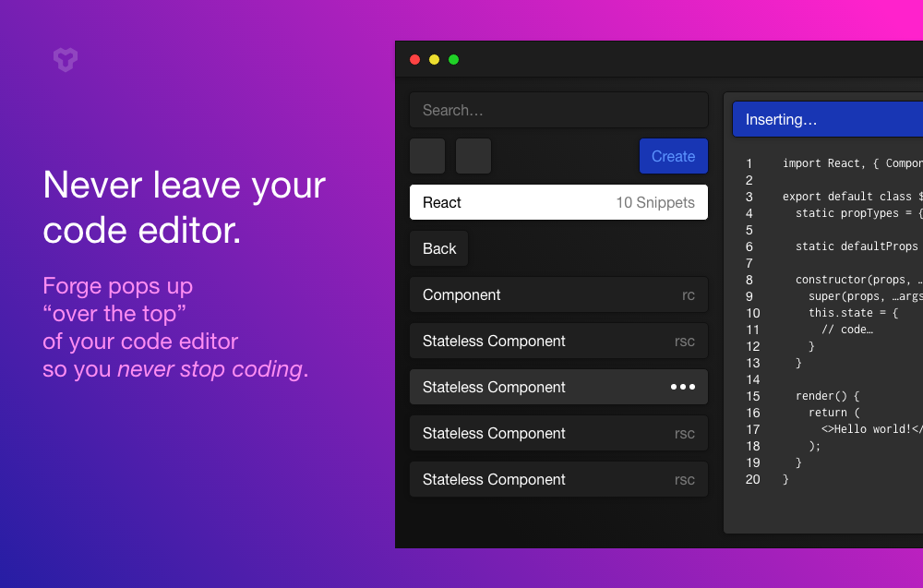Click the green traffic light button on the window

pyautogui.click(x=453, y=58)
